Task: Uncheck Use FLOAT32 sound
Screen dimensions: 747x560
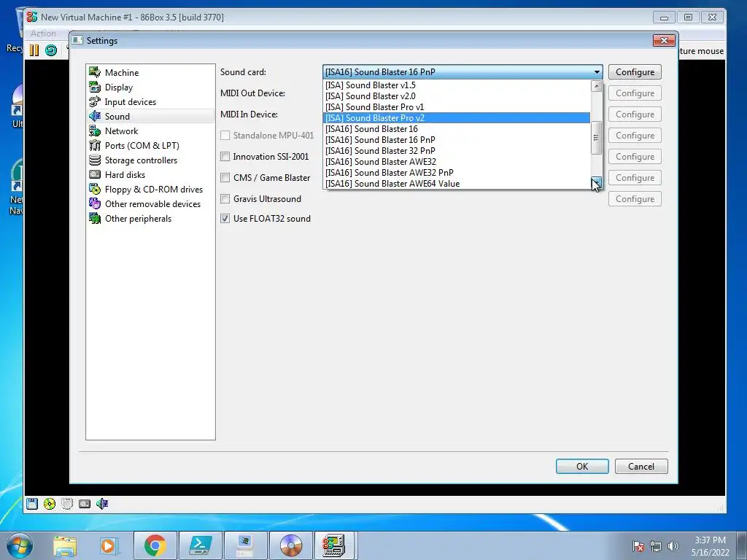Action: (x=225, y=219)
